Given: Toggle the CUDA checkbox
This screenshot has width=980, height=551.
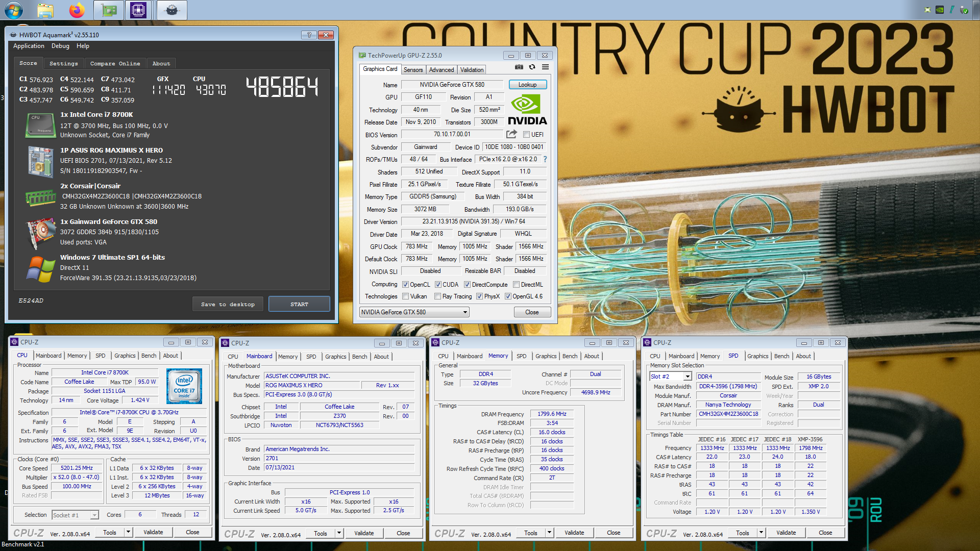Looking at the screenshot, I should [x=438, y=285].
